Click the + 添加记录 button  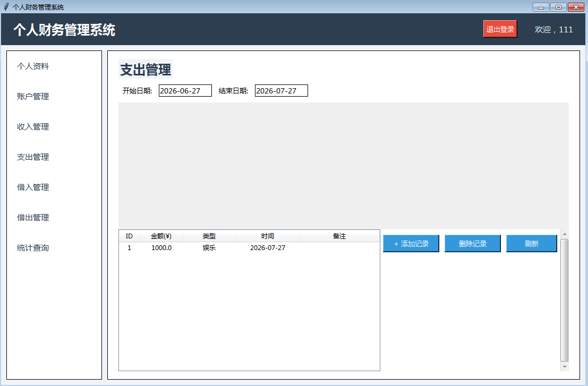(x=411, y=244)
